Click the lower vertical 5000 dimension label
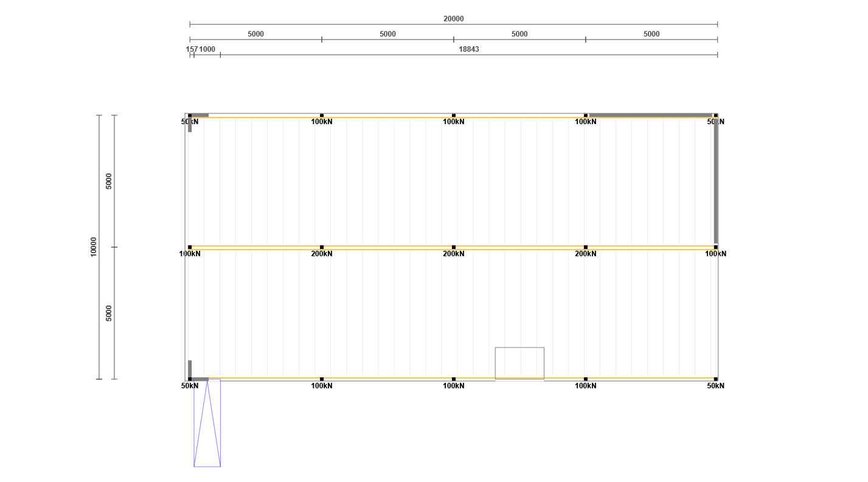868x482 pixels. pos(109,313)
